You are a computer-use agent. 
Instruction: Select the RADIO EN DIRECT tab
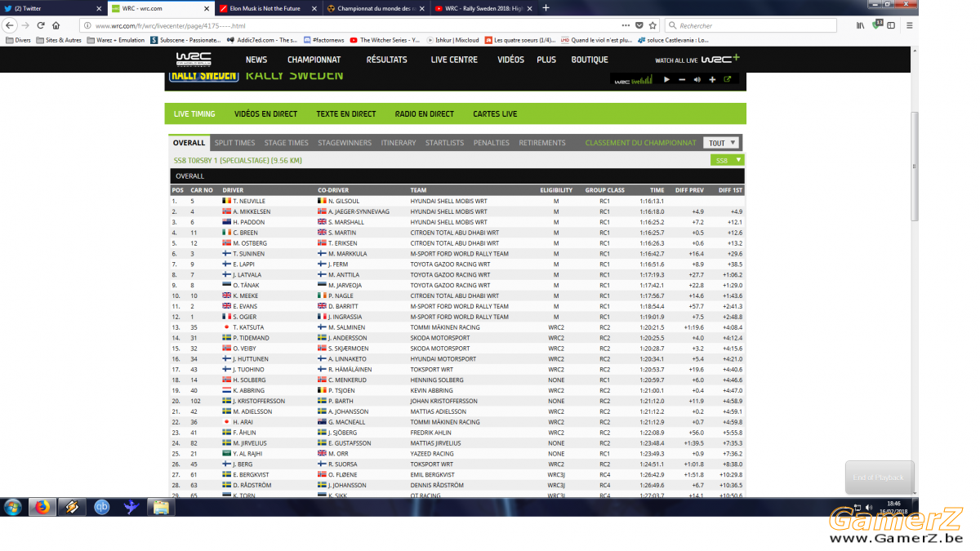425,114
